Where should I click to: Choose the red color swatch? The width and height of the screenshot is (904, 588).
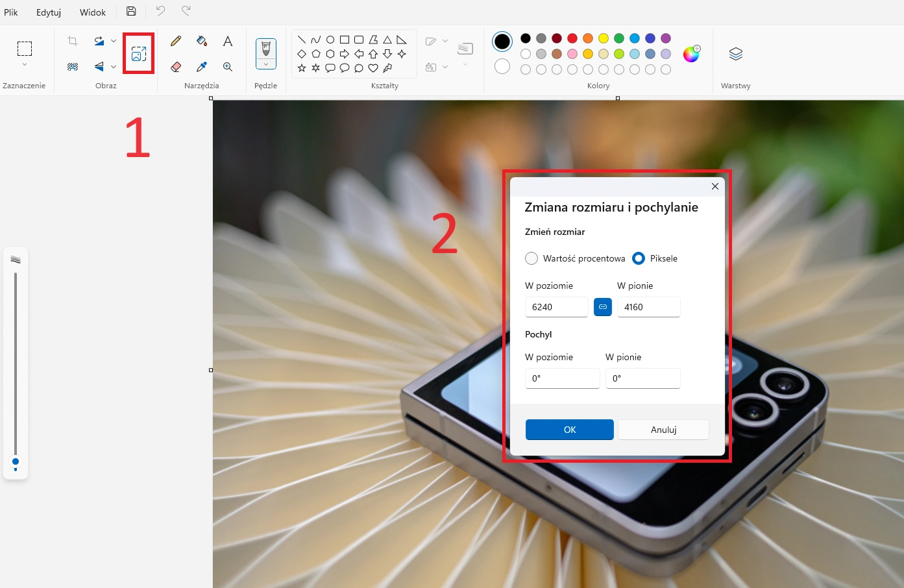572,38
